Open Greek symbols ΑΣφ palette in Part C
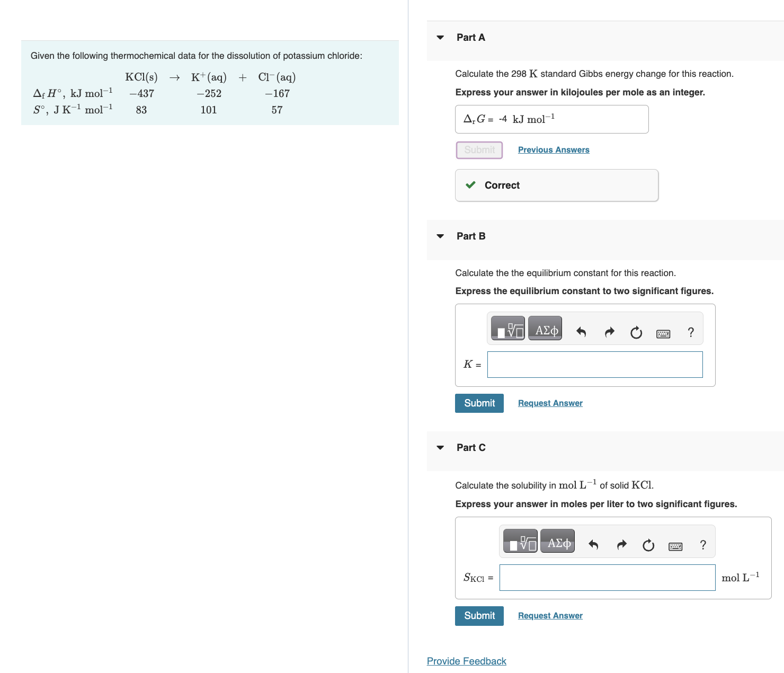 tap(557, 541)
